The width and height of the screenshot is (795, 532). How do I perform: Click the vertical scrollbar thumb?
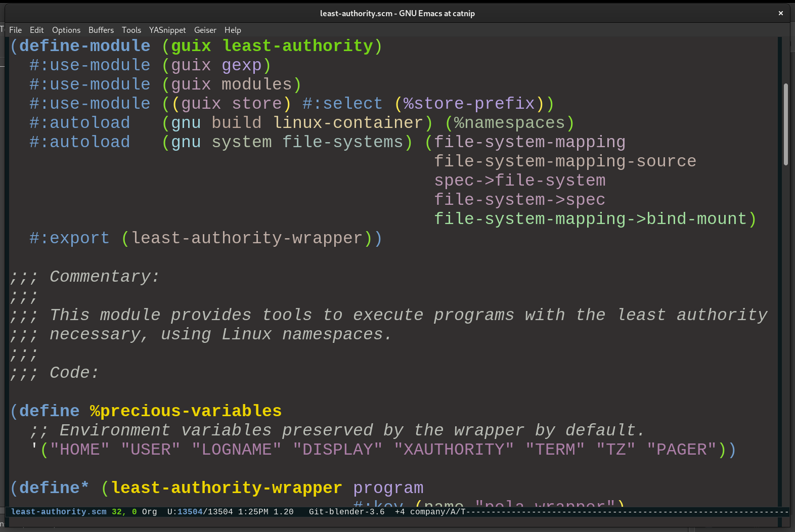point(785,124)
